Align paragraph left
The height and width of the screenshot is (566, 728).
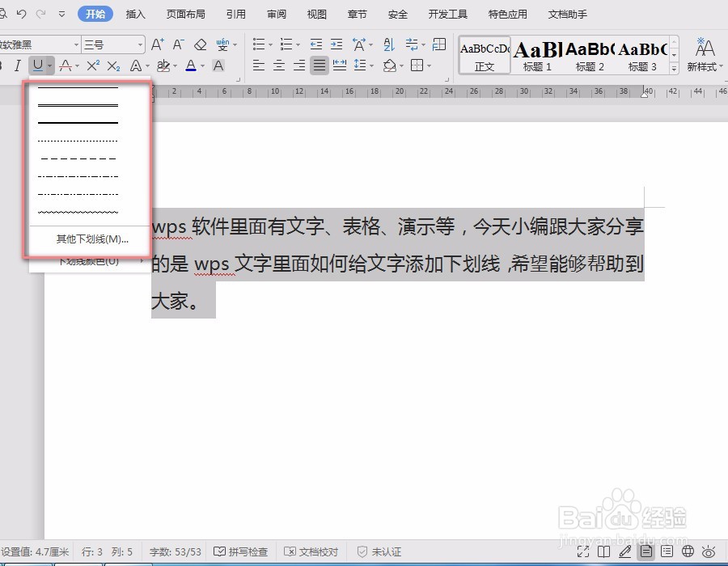(x=259, y=65)
